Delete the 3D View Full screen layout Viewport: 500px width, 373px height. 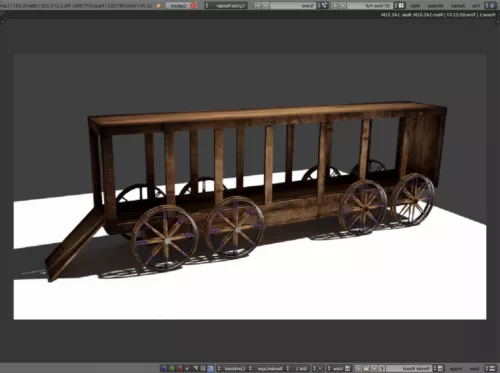(x=335, y=6)
